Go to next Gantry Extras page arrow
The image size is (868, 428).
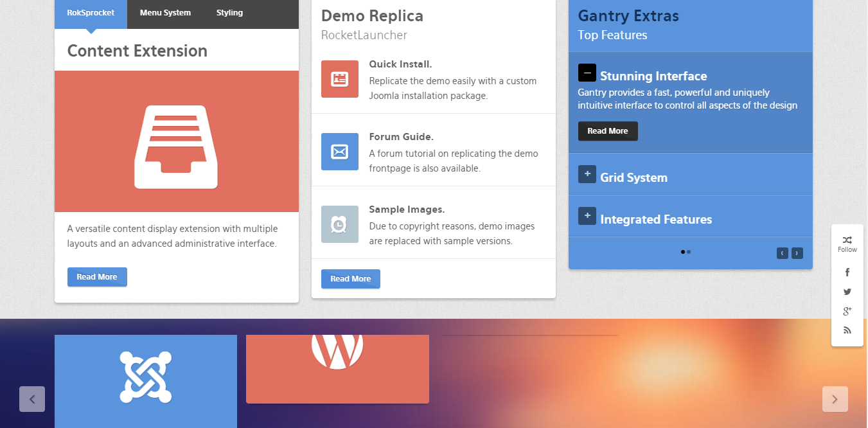[797, 253]
